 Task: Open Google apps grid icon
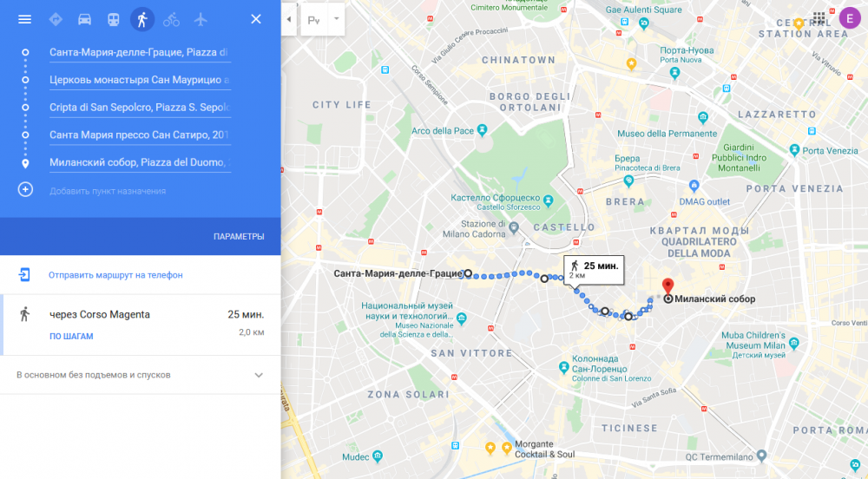click(x=819, y=18)
